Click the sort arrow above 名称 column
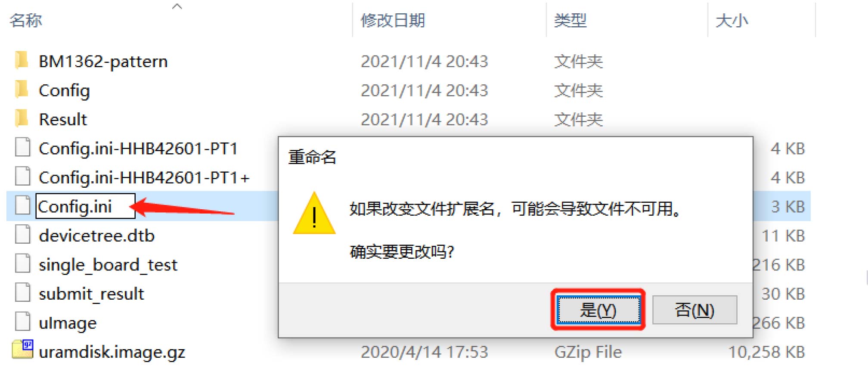The width and height of the screenshot is (868, 378). pos(177,6)
